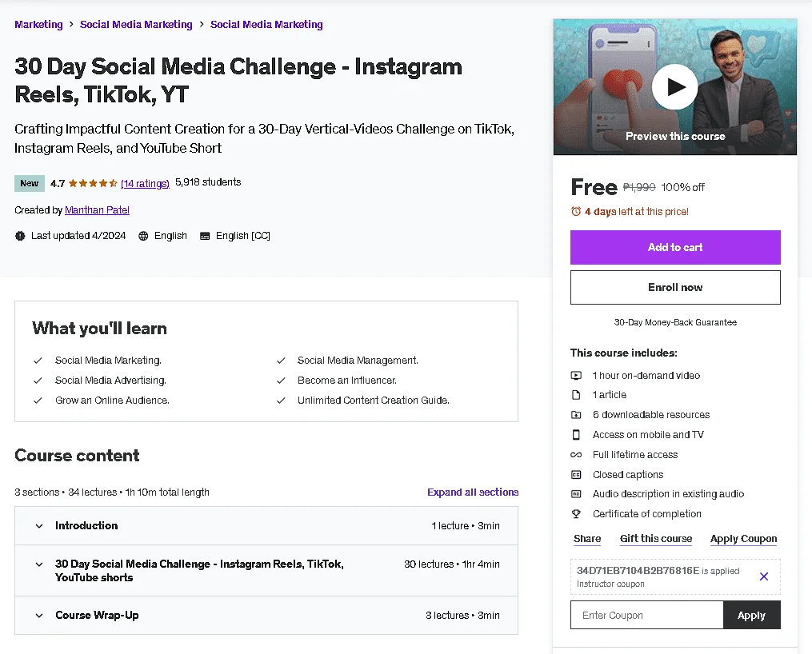Click the Enroll now button

coord(675,287)
